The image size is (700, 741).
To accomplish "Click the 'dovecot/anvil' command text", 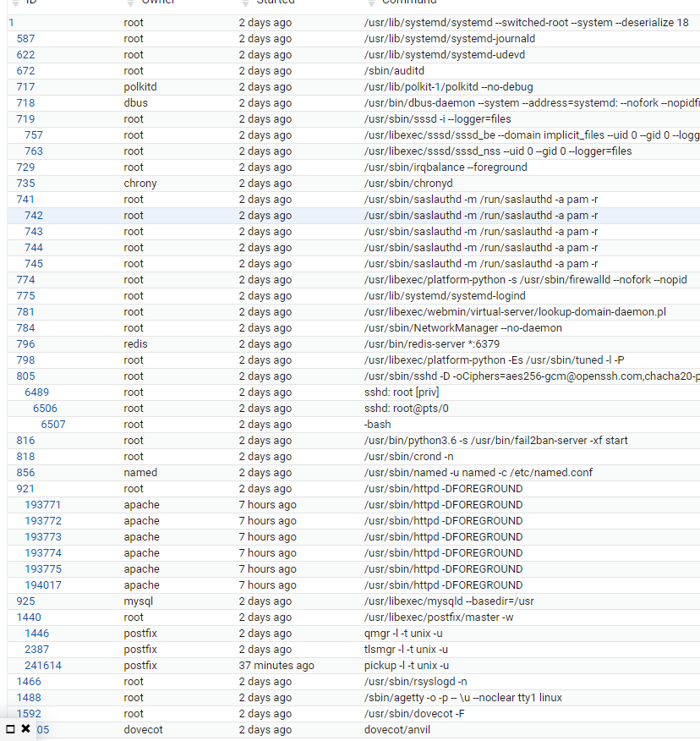I will click(x=397, y=730).
